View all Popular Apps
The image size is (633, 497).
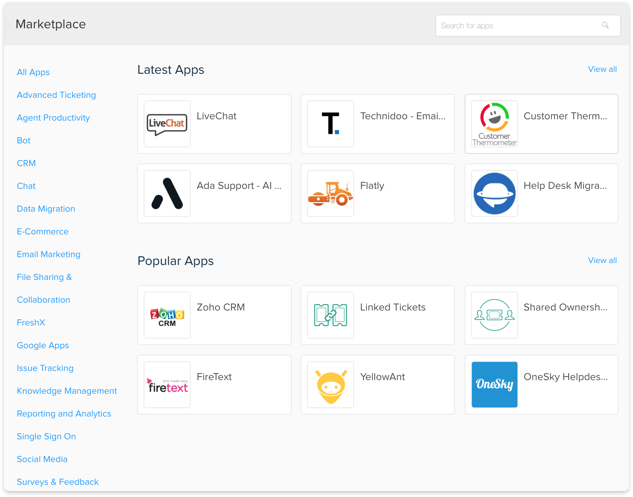pyautogui.click(x=602, y=260)
